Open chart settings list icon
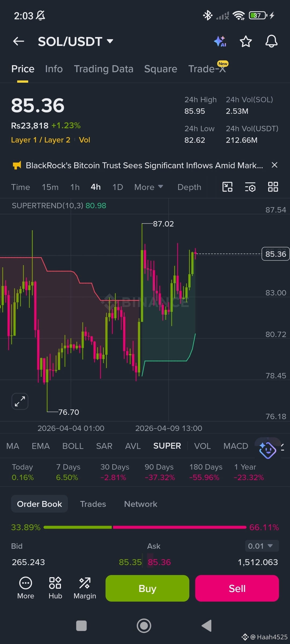290x644 pixels. [250, 187]
